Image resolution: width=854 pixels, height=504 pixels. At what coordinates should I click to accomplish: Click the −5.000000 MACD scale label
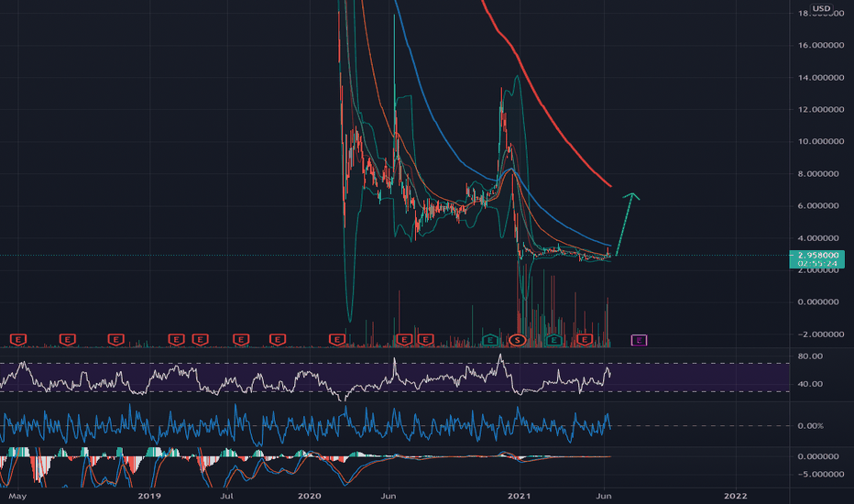(x=821, y=474)
